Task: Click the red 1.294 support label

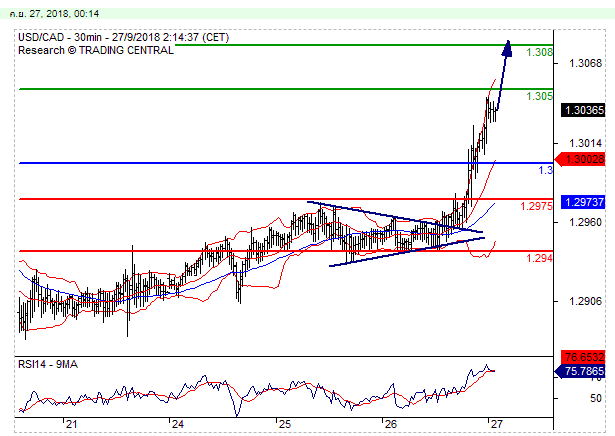Action: (539, 258)
